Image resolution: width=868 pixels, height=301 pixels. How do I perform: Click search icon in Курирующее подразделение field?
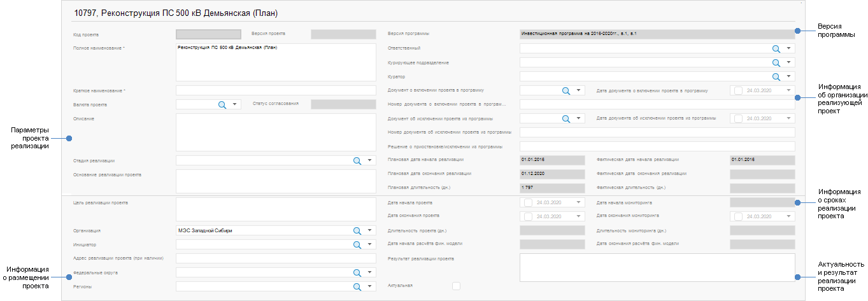776,62
